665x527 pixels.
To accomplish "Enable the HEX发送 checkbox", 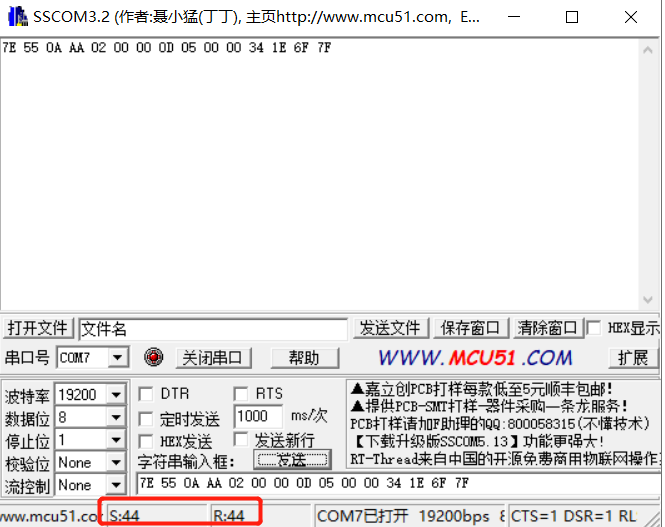I will click(146, 442).
